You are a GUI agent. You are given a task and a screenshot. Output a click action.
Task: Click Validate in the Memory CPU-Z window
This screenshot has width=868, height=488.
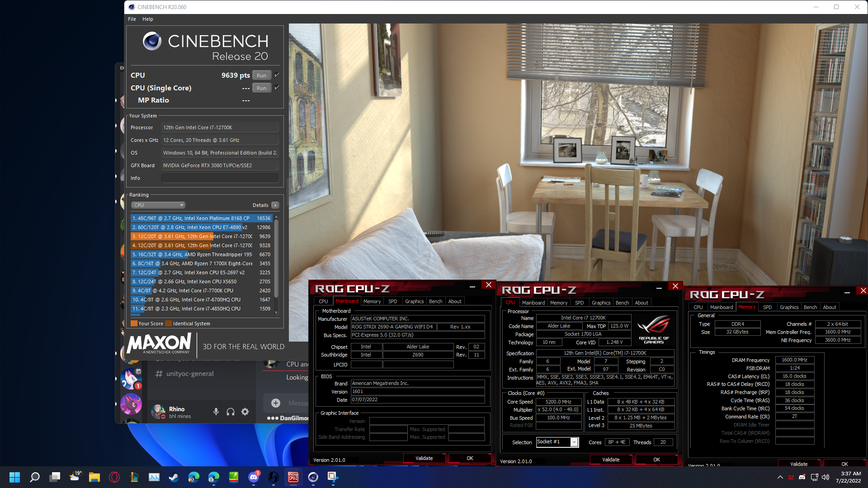(799, 464)
